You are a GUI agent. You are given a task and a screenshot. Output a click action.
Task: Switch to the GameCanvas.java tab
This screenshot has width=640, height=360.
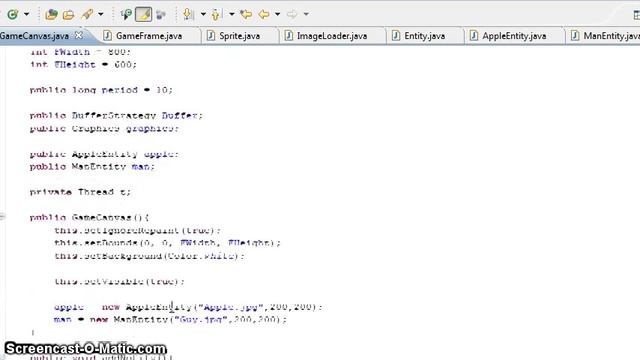tap(35, 36)
